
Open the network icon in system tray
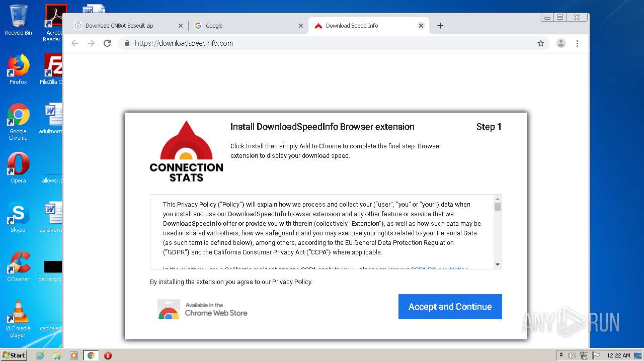pos(584,355)
